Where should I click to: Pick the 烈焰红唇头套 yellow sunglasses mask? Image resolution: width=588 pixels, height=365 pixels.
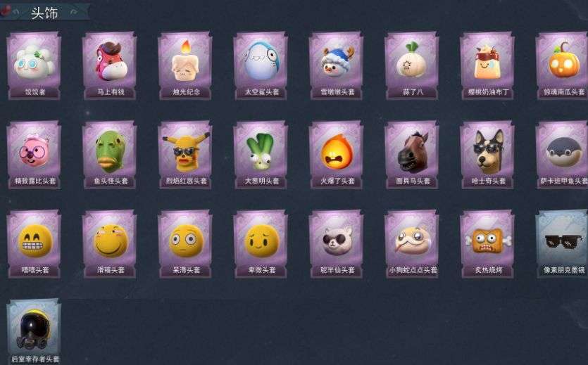pos(185,155)
